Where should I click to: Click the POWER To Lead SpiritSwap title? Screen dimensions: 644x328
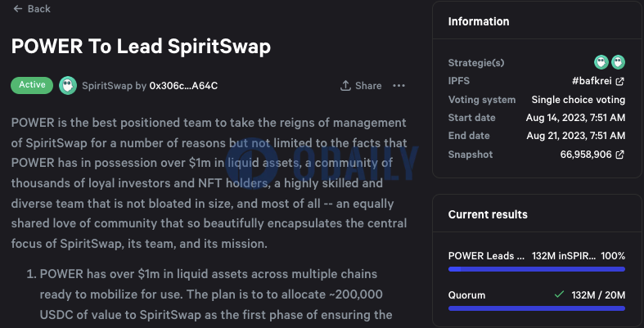[141, 47]
